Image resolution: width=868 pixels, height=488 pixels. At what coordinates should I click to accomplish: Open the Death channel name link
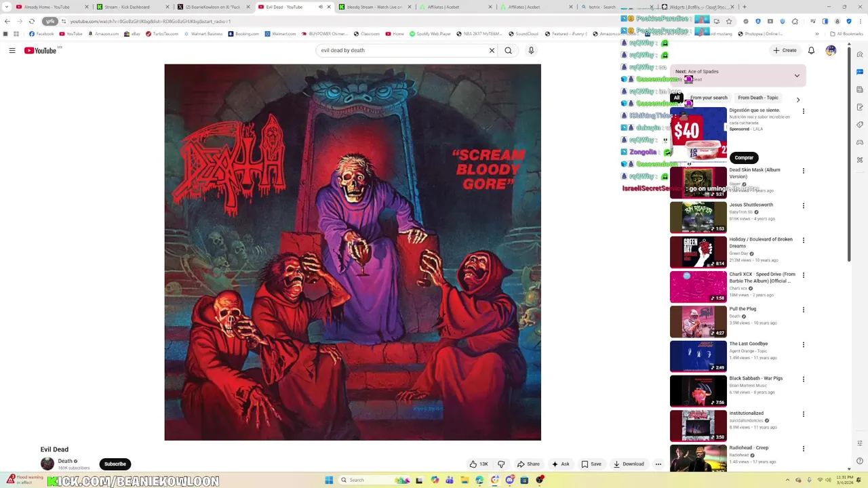[65, 461]
